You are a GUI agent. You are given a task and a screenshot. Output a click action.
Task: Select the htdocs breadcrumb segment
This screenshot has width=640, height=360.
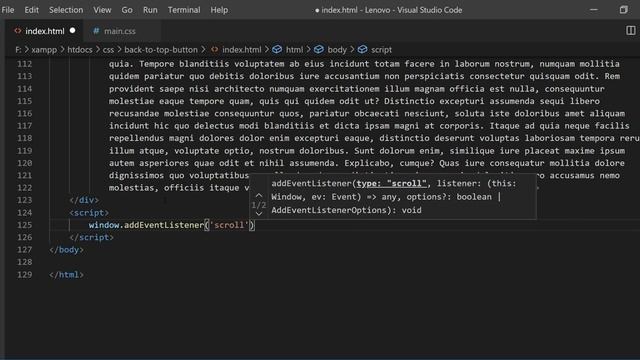pyautogui.click(x=80, y=49)
